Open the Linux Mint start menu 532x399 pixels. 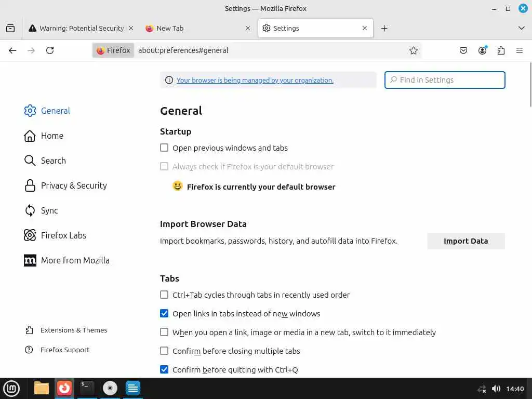tap(11, 389)
